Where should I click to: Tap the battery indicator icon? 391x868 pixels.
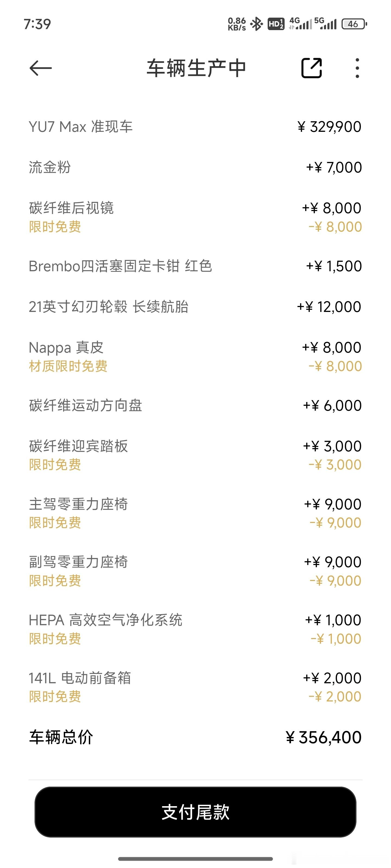pyautogui.click(x=354, y=24)
